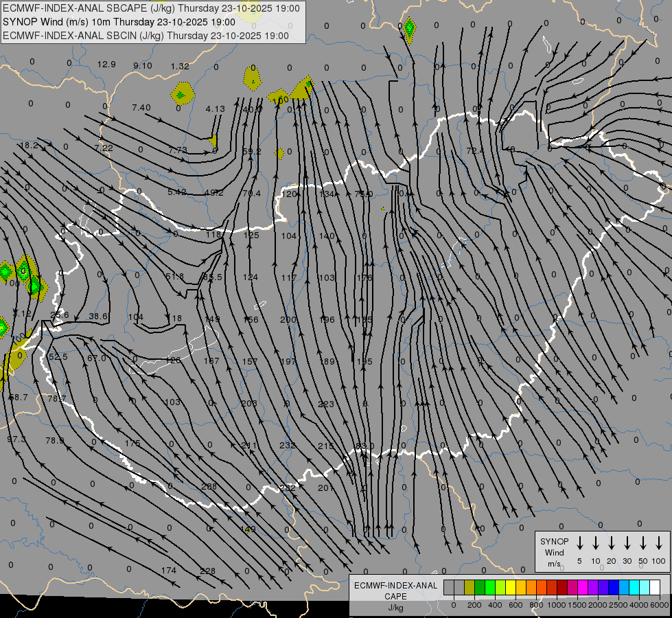This screenshot has width=672, height=618.
Task: Click the 124 value on the map
Action: [x=251, y=277]
